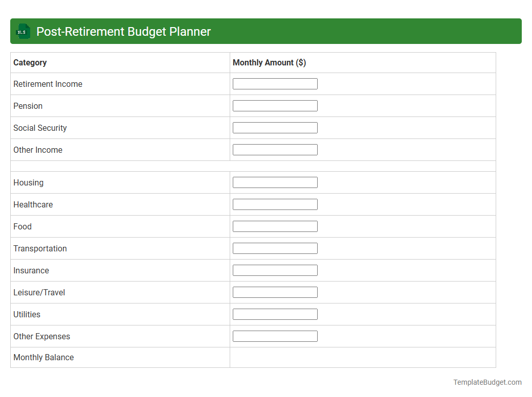Image resolution: width=532 pixels, height=397 pixels.
Task: Select the Healthcare amount input box
Action: click(275, 204)
